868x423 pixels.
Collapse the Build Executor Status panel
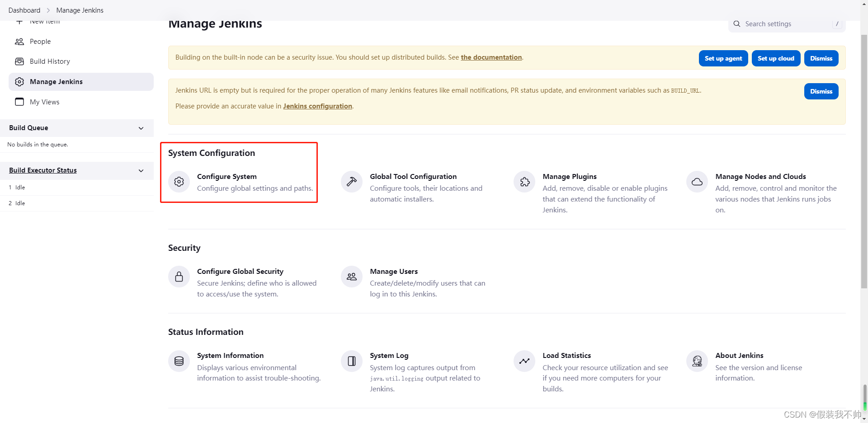[x=141, y=171]
